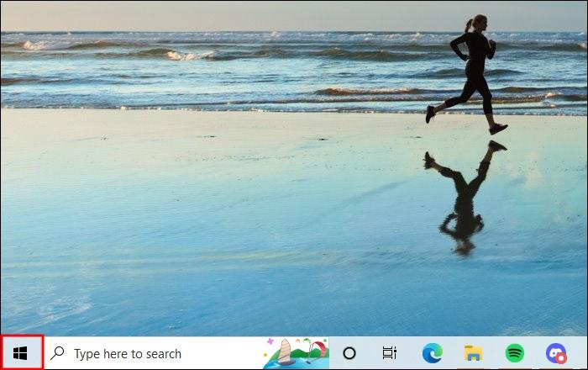The height and width of the screenshot is (370, 588).
Task: Open the Windows Start menu
Action: click(x=20, y=353)
